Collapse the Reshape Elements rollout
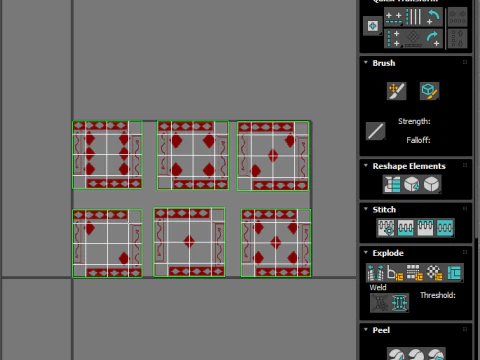Image resolution: width=480 pixels, height=360 pixels. (x=366, y=165)
